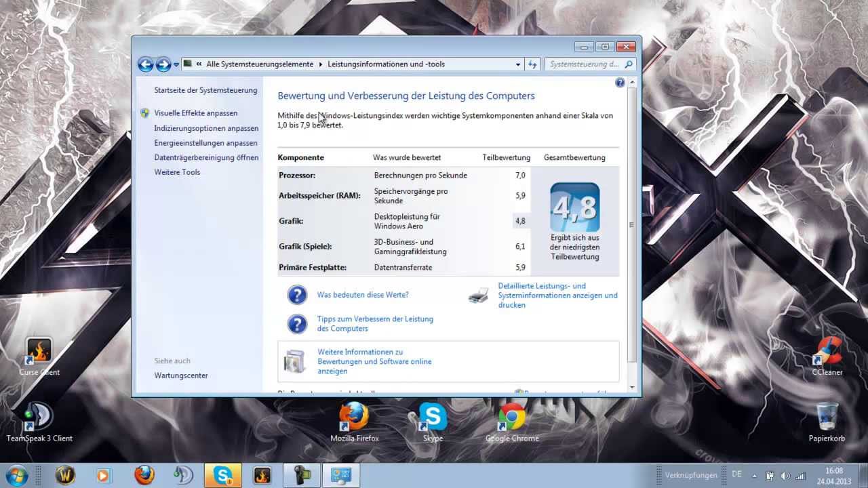Image resolution: width=868 pixels, height=488 pixels.
Task: Open Curse Client desktop icon
Action: (x=39, y=357)
